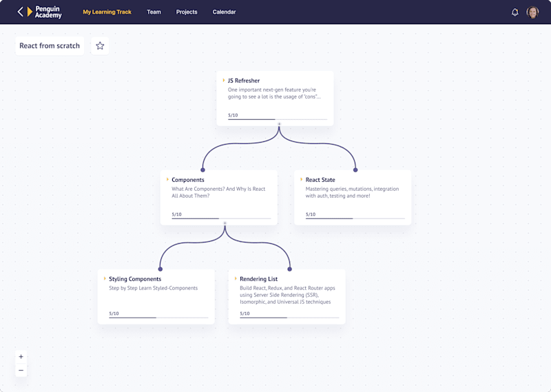
Task: Select connector dot above Components card
Action: point(202,169)
